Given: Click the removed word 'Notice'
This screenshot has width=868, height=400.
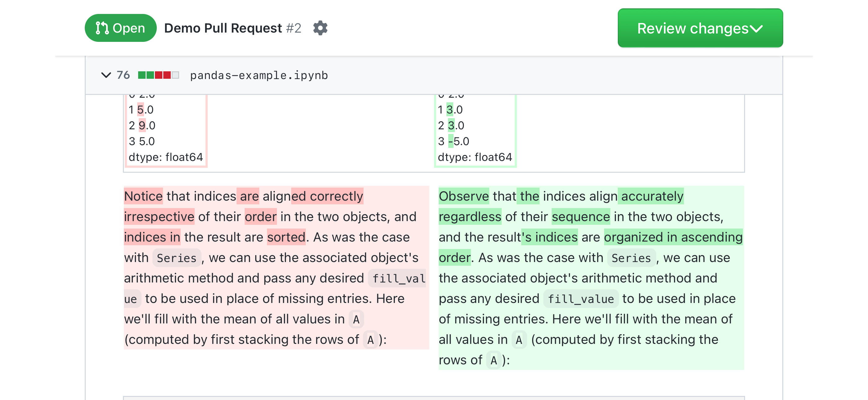Looking at the screenshot, I should pyautogui.click(x=143, y=196).
